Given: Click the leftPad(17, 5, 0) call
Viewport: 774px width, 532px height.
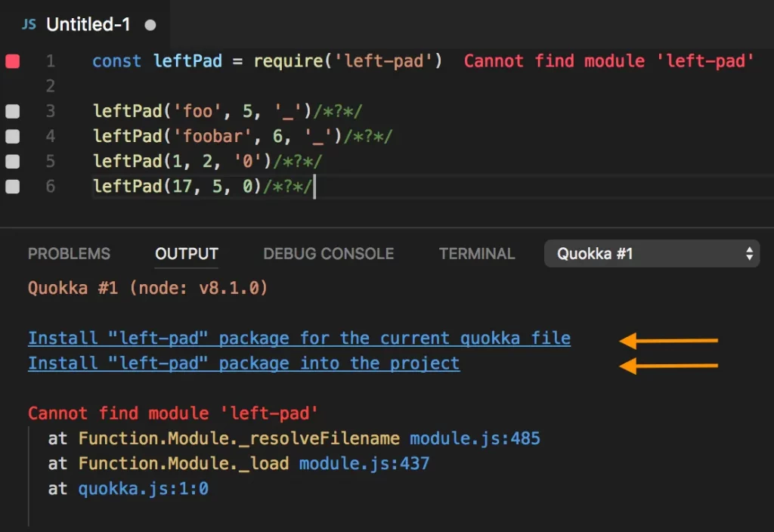Looking at the screenshot, I should tap(177, 187).
